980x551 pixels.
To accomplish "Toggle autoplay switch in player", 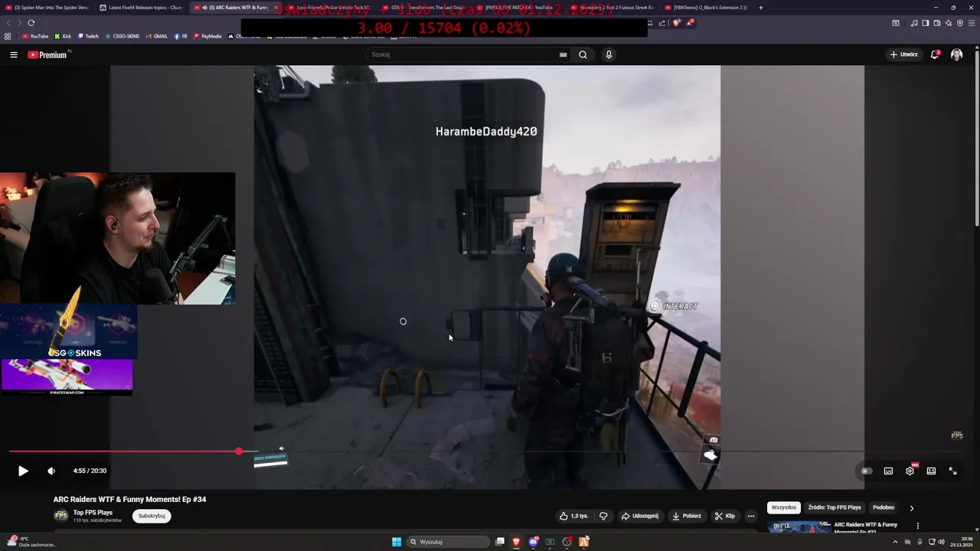I will pos(867,471).
